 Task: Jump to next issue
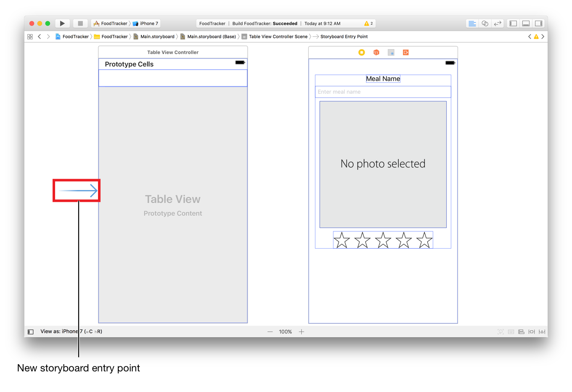tap(543, 37)
